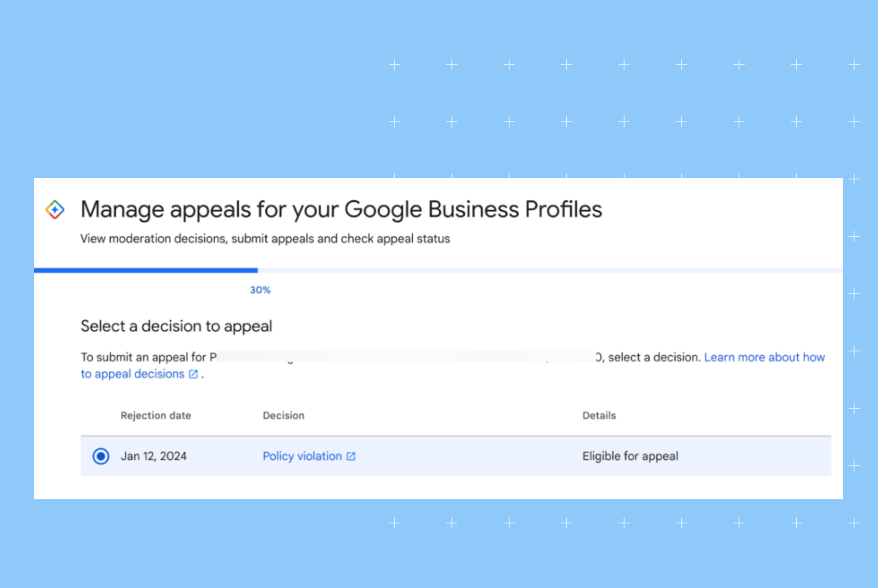
Task: Click the Select a decision to appeal heading
Action: coord(176,325)
